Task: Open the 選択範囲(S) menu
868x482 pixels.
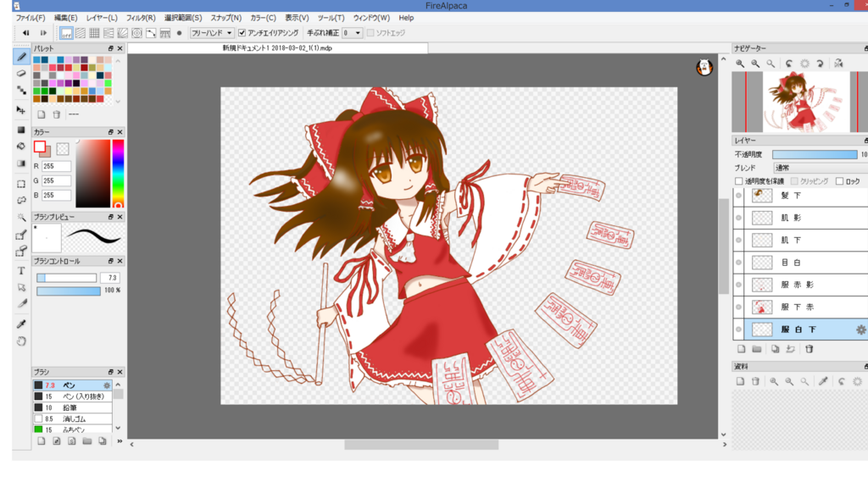Action: 183,18
